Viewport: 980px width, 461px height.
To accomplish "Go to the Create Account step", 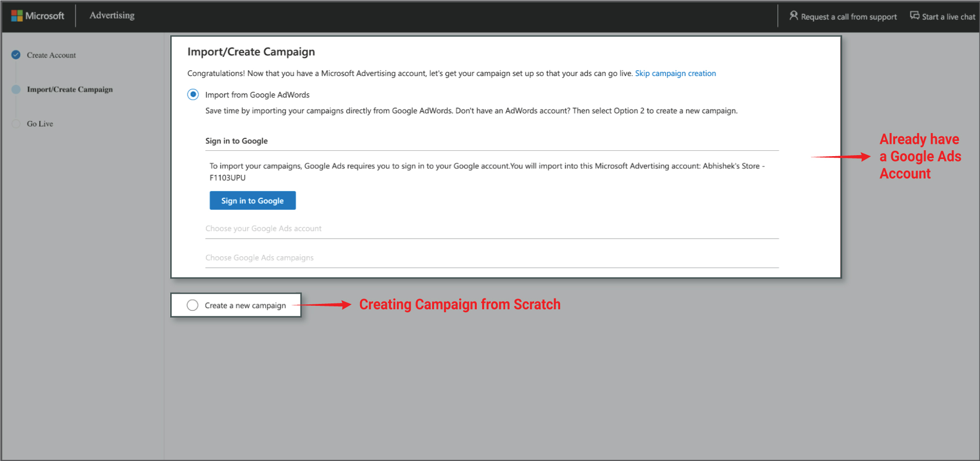I will coord(52,55).
